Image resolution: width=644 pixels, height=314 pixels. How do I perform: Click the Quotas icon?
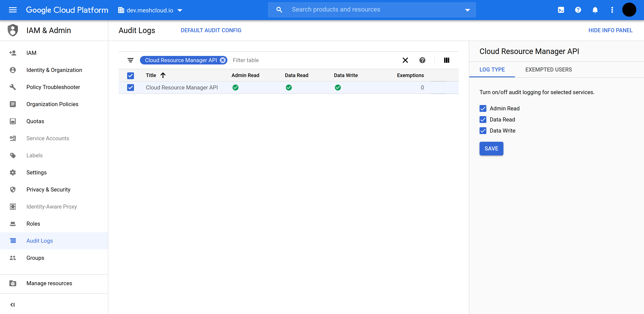click(13, 121)
